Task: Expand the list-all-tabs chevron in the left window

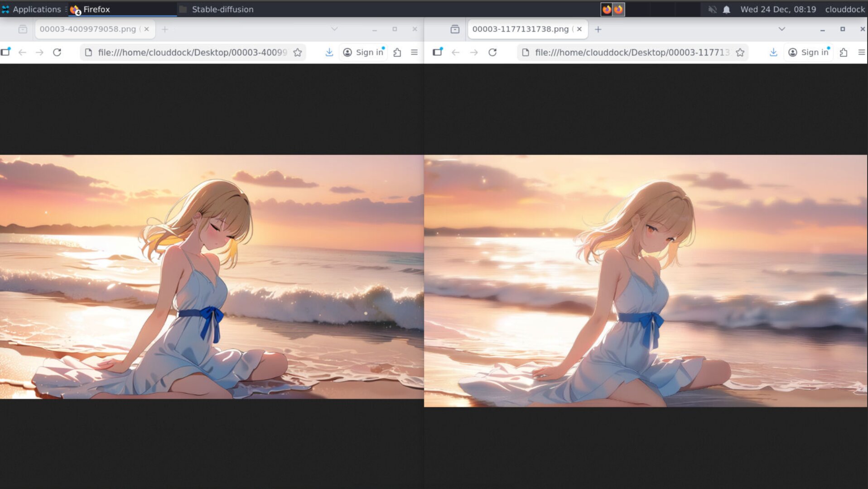Action: pyautogui.click(x=334, y=29)
